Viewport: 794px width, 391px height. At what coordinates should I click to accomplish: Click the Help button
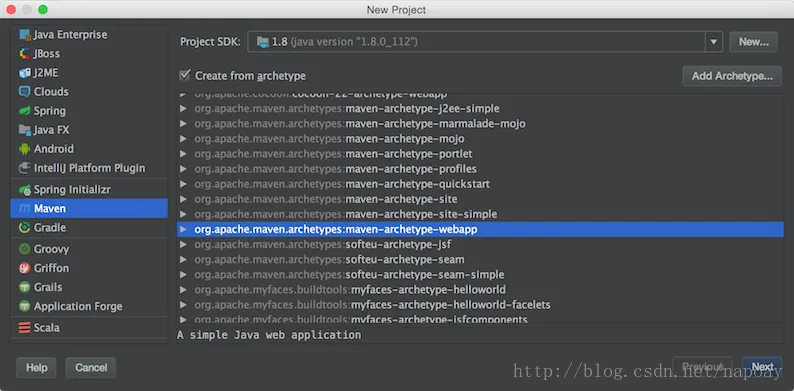pos(36,368)
